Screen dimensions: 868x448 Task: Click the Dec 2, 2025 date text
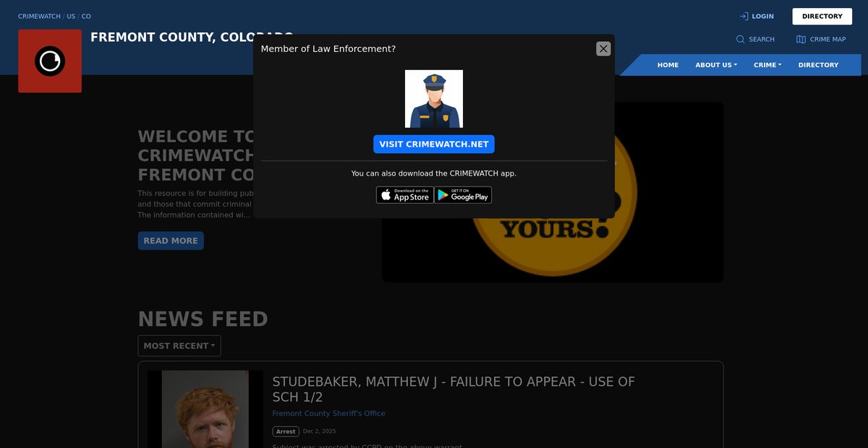pyautogui.click(x=319, y=431)
